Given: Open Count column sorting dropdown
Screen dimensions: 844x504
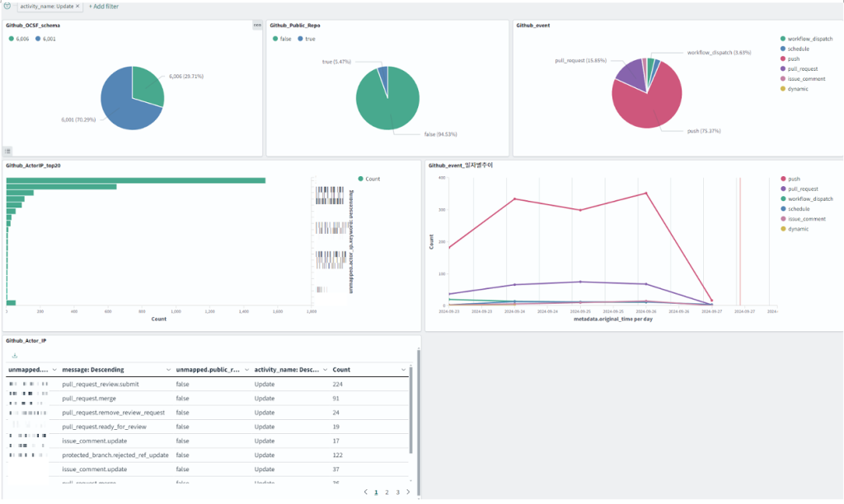Looking at the screenshot, I should [x=403, y=370].
